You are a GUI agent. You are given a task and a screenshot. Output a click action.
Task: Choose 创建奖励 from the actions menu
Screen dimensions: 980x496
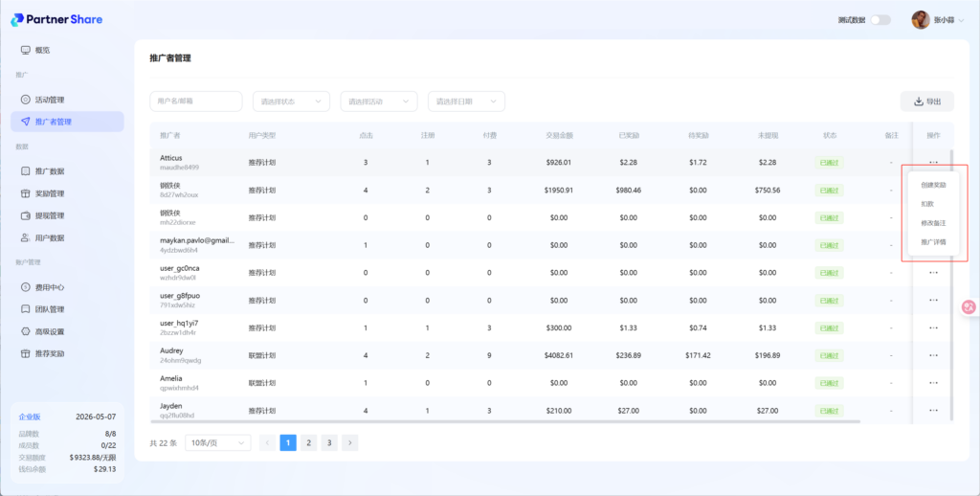click(933, 185)
